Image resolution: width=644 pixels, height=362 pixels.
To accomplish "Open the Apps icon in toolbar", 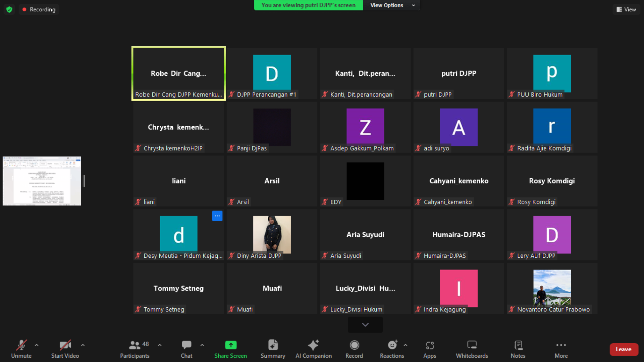I will point(430,345).
